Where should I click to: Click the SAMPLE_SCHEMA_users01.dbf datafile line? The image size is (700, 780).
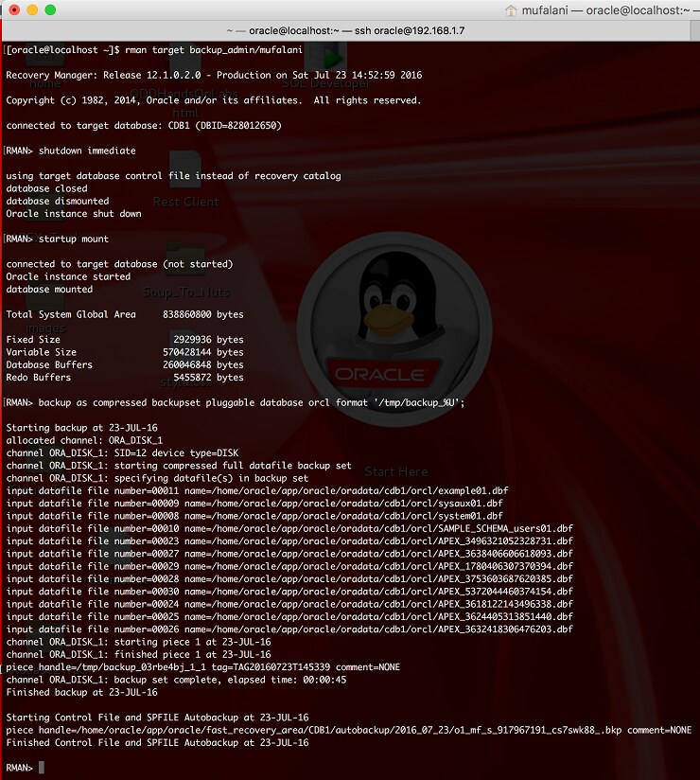tap(289, 529)
